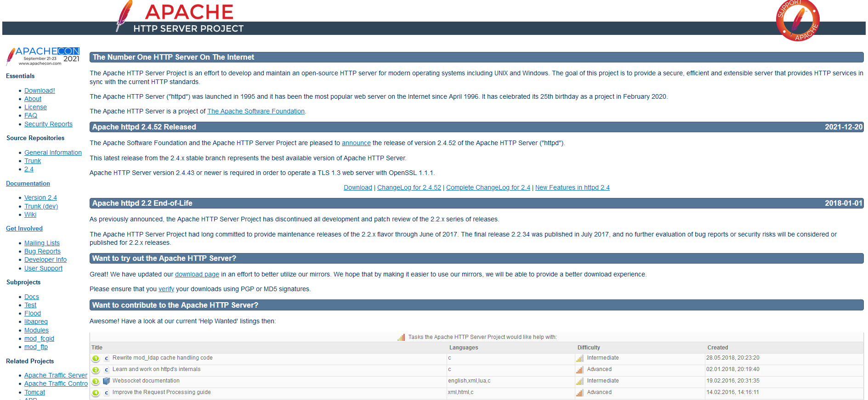Open Test subproject link
Screen dimensions: 868x400
[30, 305]
